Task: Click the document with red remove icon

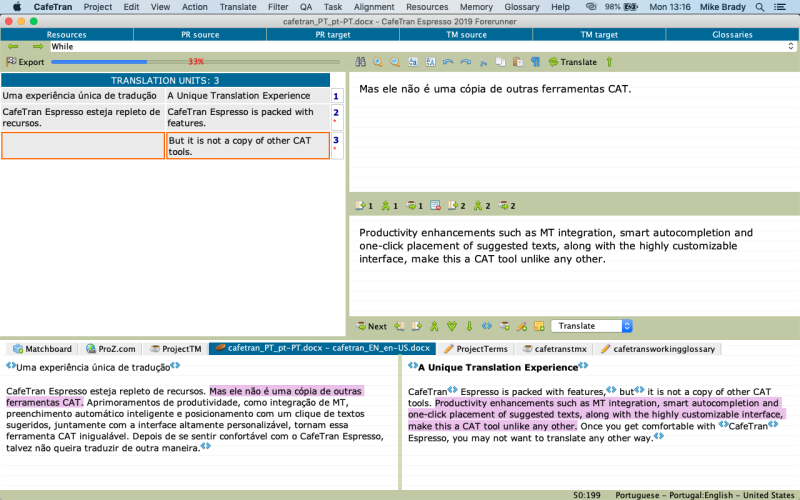Action: tap(435, 206)
